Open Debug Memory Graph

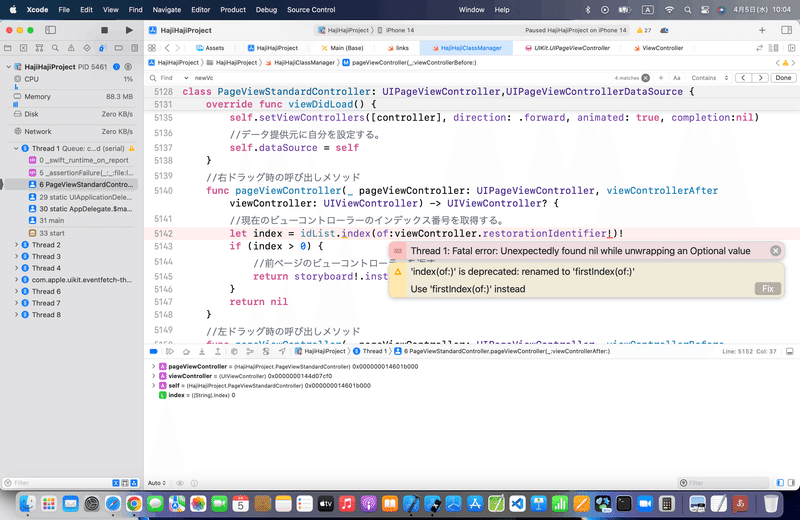[x=250, y=352]
